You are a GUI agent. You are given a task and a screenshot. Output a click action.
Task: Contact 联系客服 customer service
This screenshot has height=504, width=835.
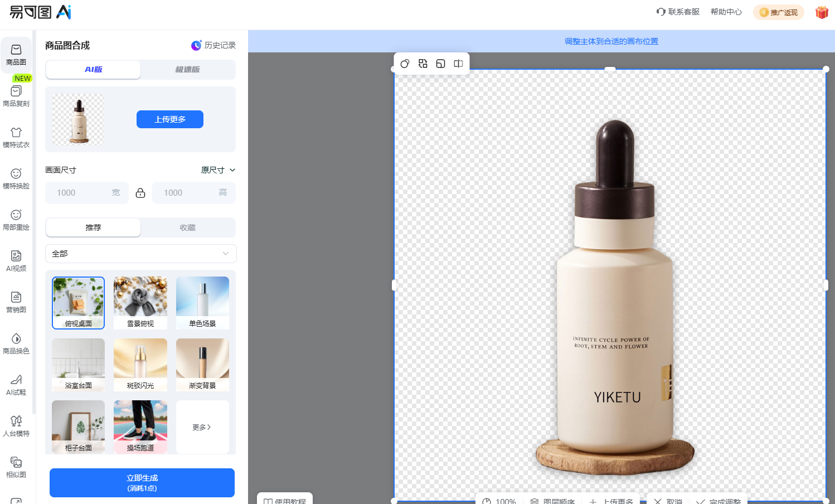click(x=678, y=12)
